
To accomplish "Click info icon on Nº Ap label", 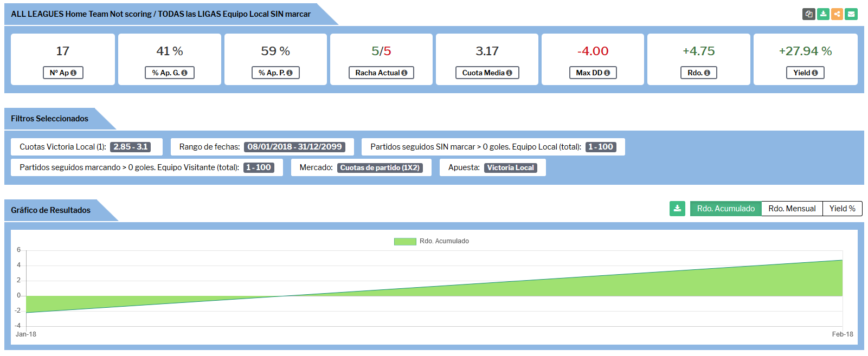I will [x=74, y=73].
